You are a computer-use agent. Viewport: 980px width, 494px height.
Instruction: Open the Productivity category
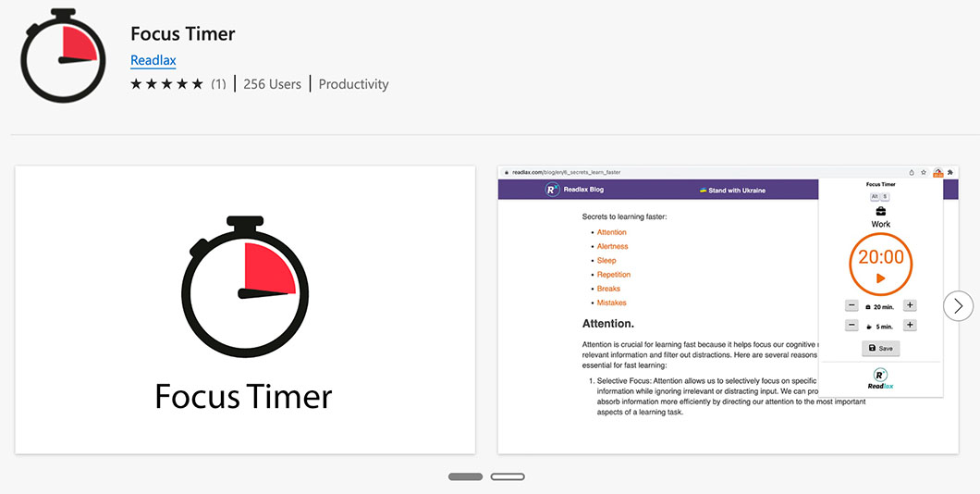pos(353,84)
